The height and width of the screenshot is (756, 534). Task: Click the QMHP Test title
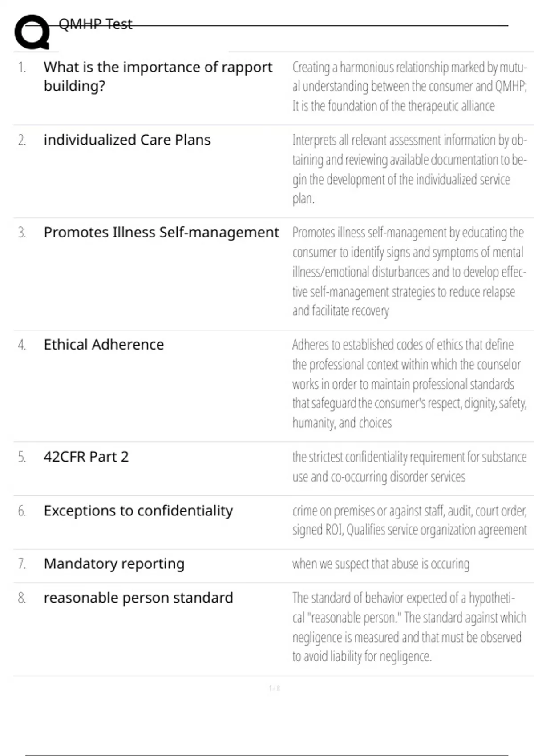coord(95,24)
